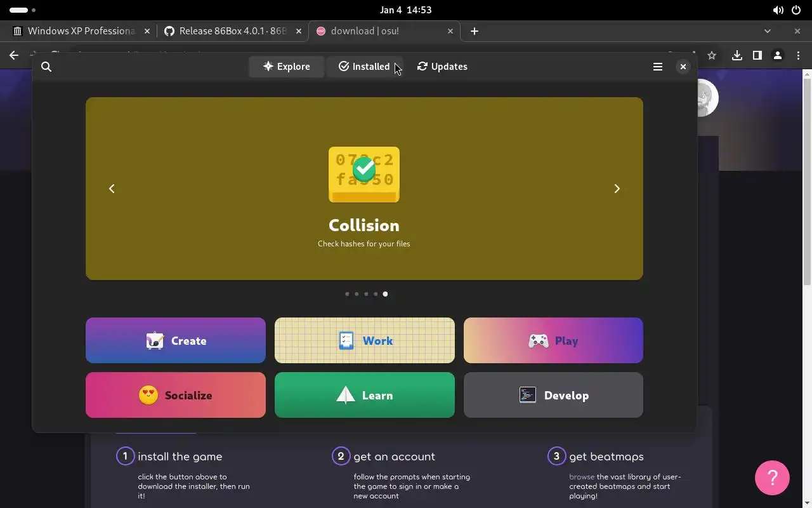812x508 pixels.
Task: Show previous featured app in carousel
Action: point(112,189)
